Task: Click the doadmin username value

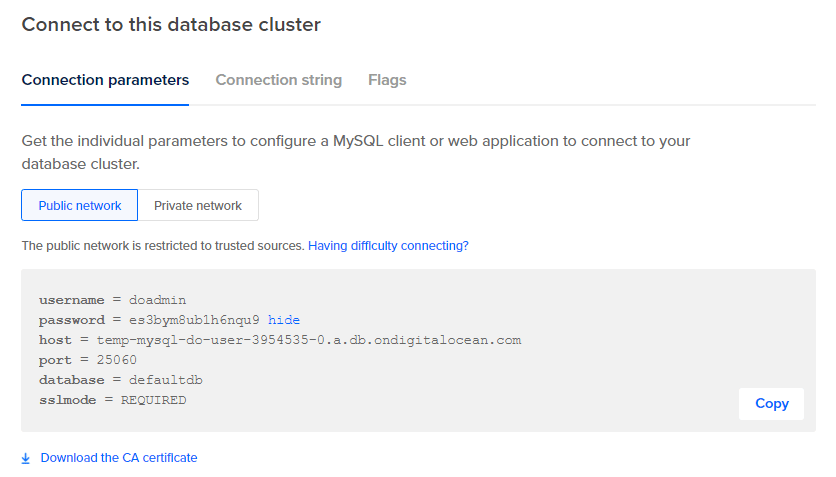Action: tap(158, 300)
